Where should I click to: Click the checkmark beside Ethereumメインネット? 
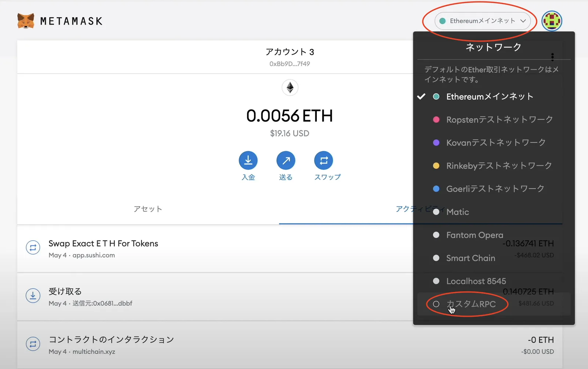point(421,96)
